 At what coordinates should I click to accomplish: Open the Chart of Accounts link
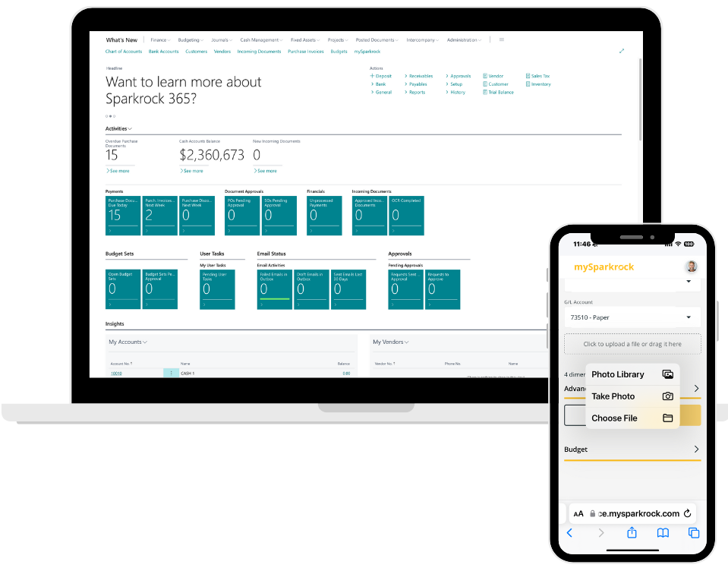coord(124,52)
